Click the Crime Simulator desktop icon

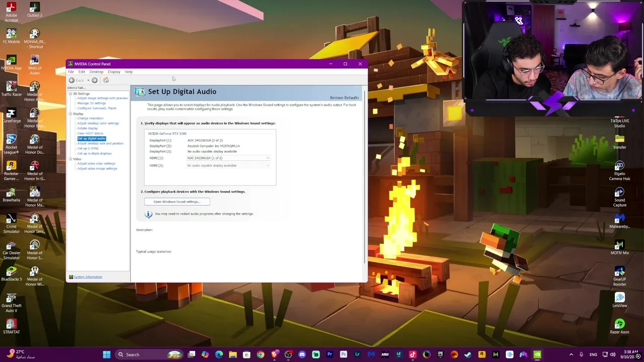[11, 223]
